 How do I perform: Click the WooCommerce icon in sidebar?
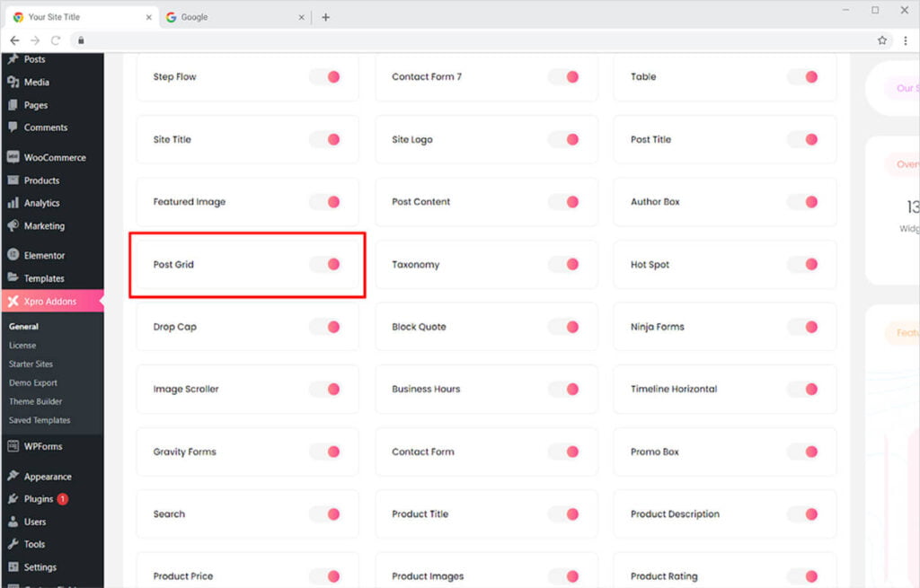click(13, 157)
